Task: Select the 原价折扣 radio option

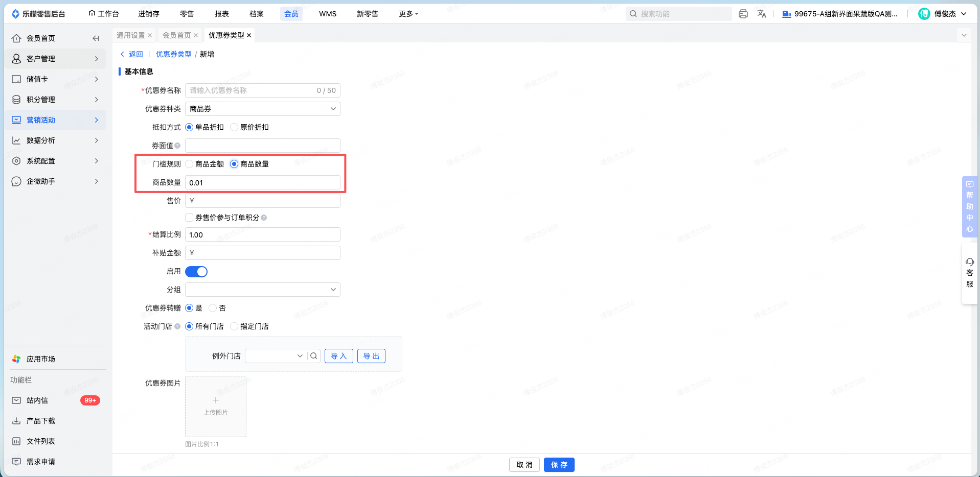Action: pos(234,127)
